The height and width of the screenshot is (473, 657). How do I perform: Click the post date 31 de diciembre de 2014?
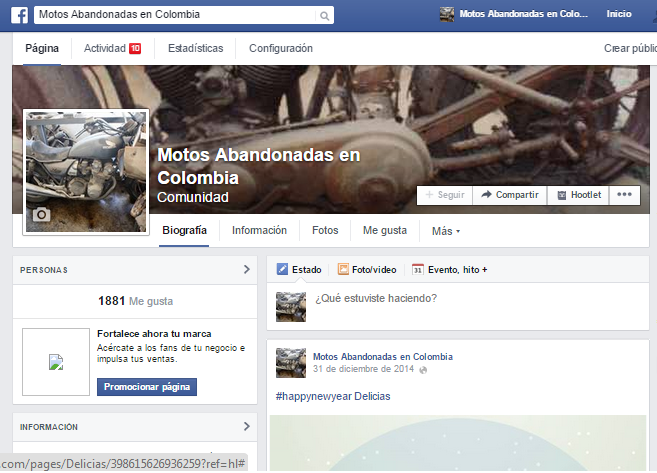(363, 369)
